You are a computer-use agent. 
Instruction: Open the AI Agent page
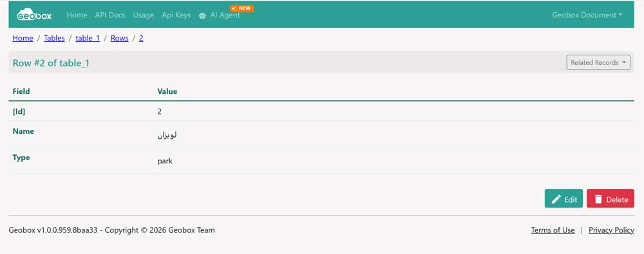[225, 15]
